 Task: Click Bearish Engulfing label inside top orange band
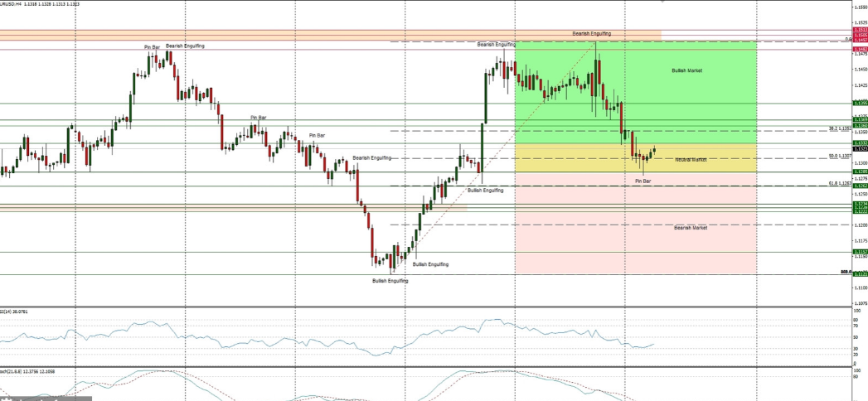pyautogui.click(x=591, y=33)
